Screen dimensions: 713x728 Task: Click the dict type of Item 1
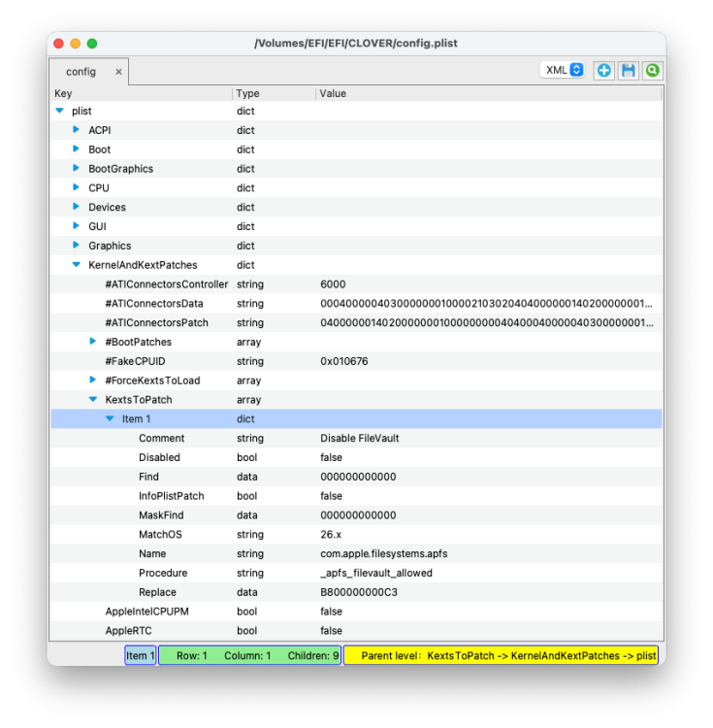pos(245,418)
